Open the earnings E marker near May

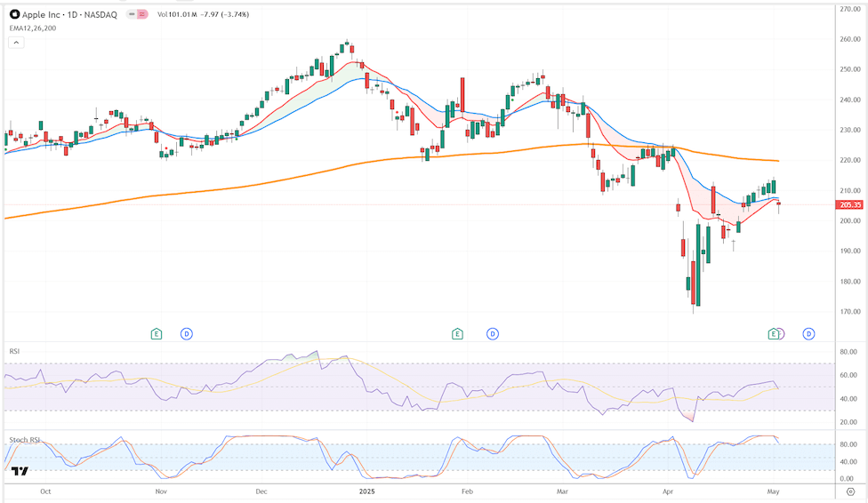[773, 333]
